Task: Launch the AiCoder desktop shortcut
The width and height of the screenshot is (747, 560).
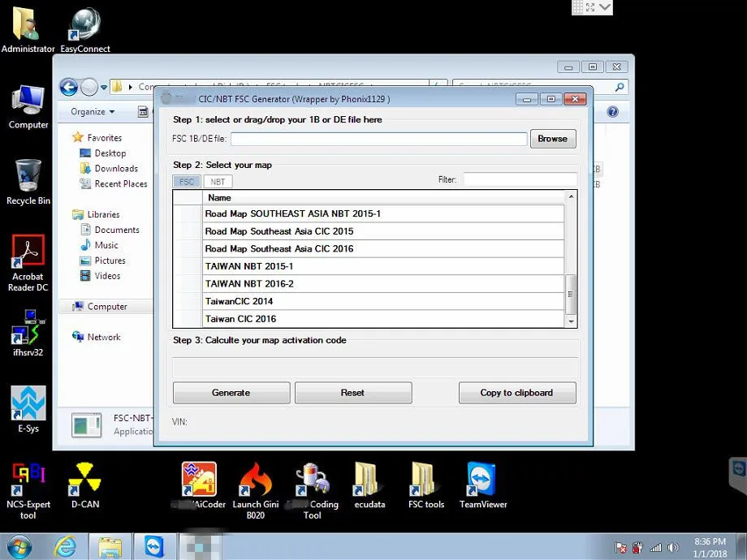Action: (x=199, y=485)
